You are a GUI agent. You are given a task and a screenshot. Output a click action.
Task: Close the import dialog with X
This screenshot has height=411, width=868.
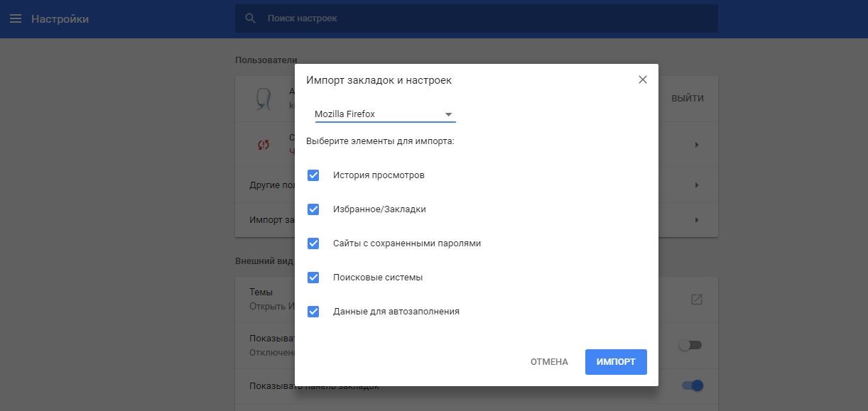[x=642, y=80]
